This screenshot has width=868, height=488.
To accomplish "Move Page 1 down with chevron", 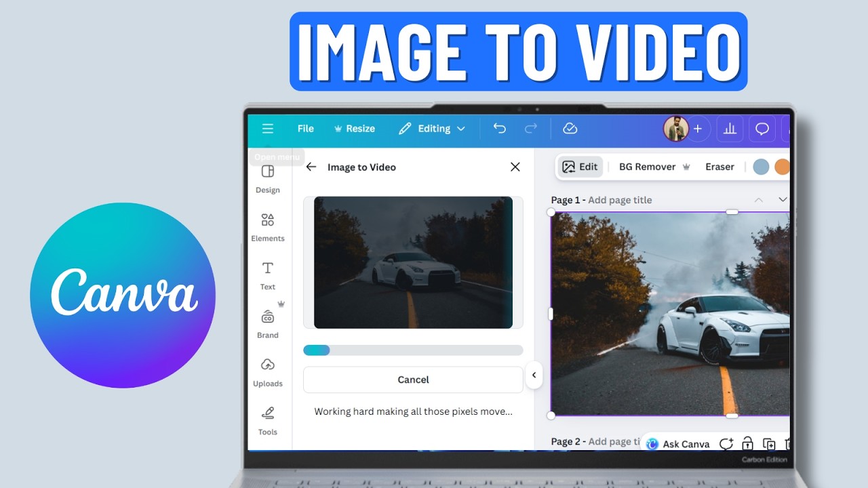I will coord(783,200).
